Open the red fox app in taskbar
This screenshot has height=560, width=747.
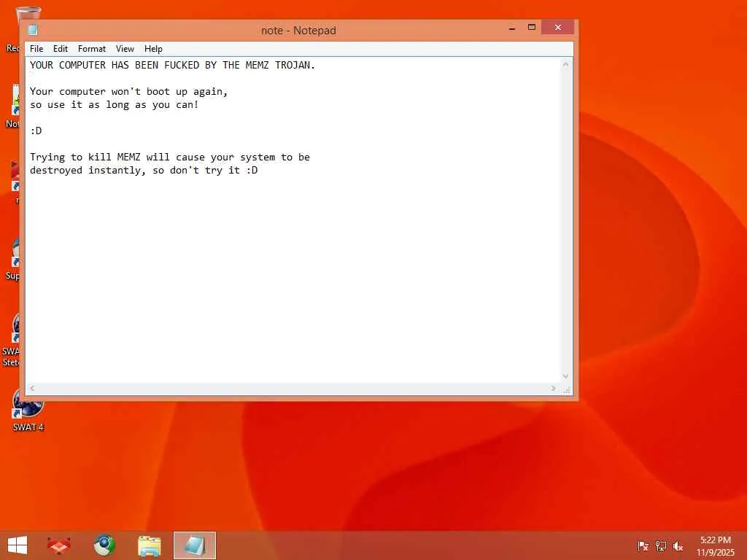(58, 545)
